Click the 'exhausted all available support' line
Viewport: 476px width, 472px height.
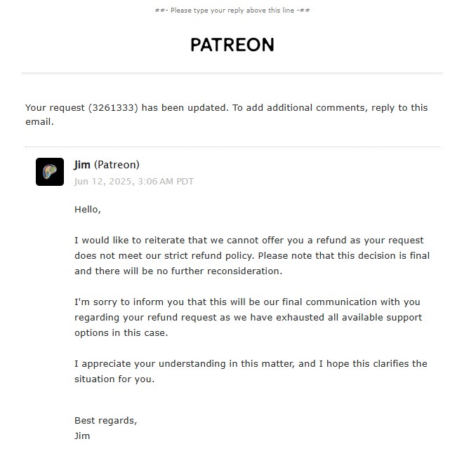(x=249, y=317)
